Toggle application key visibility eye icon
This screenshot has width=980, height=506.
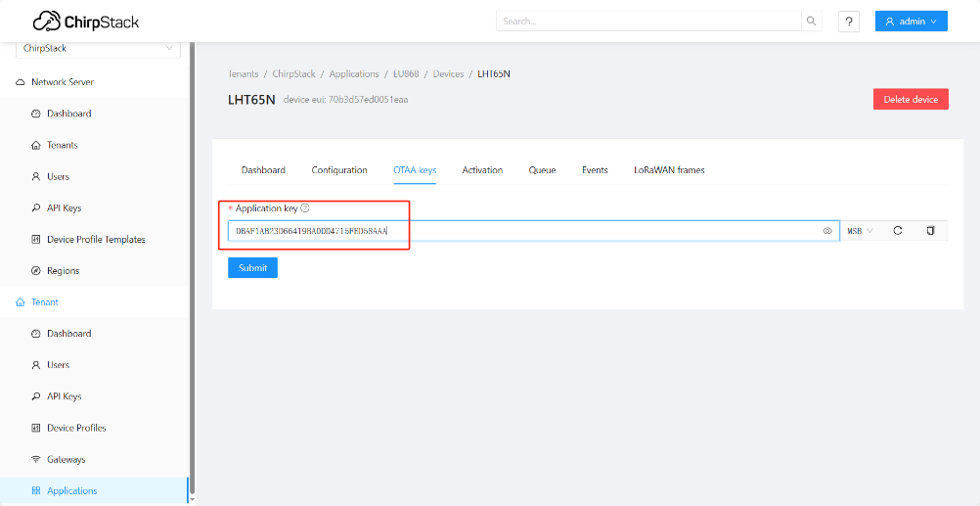(x=826, y=231)
